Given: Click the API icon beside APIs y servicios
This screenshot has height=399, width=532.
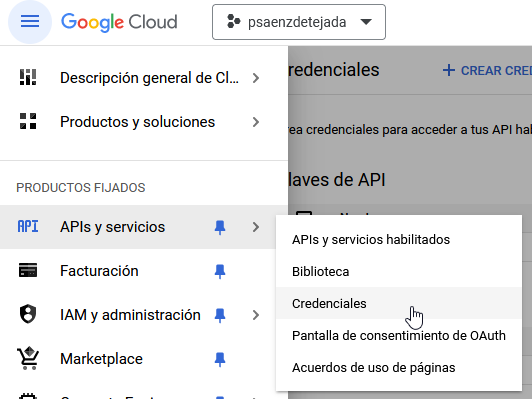Looking at the screenshot, I should (x=28, y=227).
